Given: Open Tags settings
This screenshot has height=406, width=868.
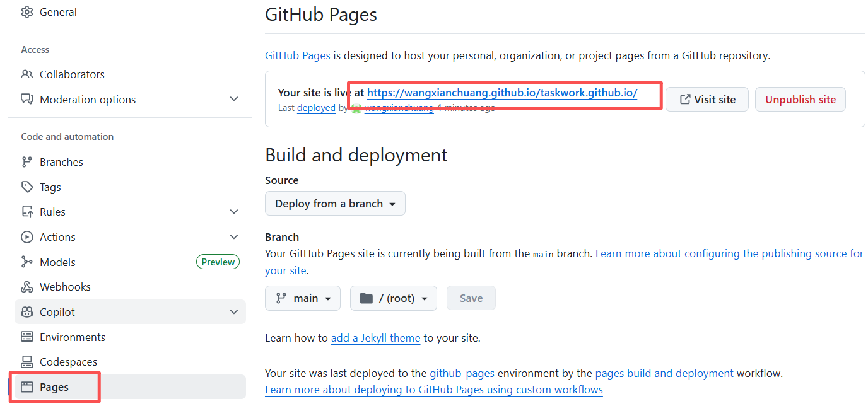Looking at the screenshot, I should 130,187.
